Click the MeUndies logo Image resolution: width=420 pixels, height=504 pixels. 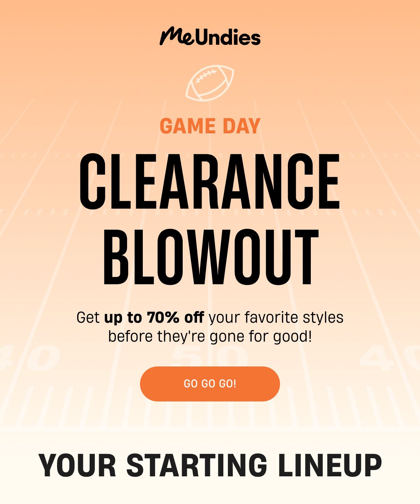click(x=210, y=36)
